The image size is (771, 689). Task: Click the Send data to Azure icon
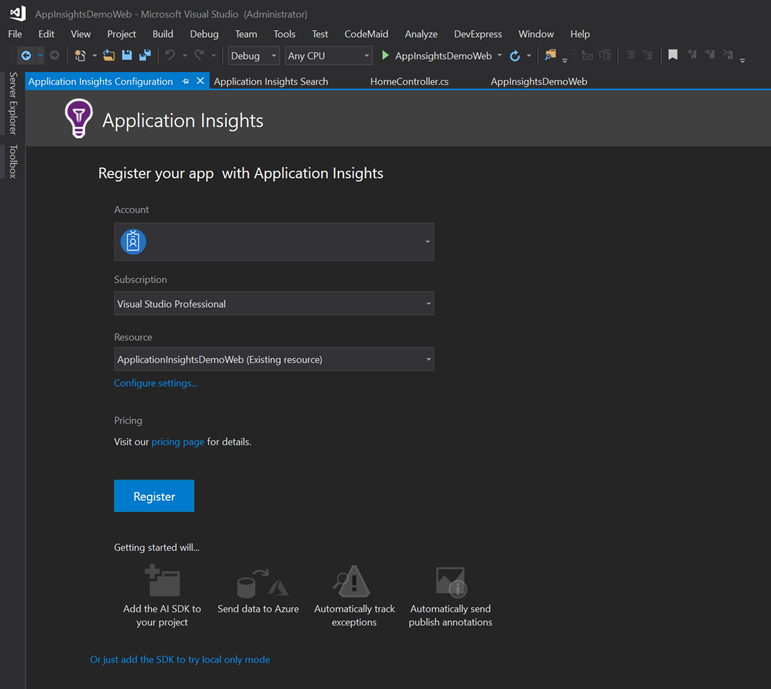[262, 582]
